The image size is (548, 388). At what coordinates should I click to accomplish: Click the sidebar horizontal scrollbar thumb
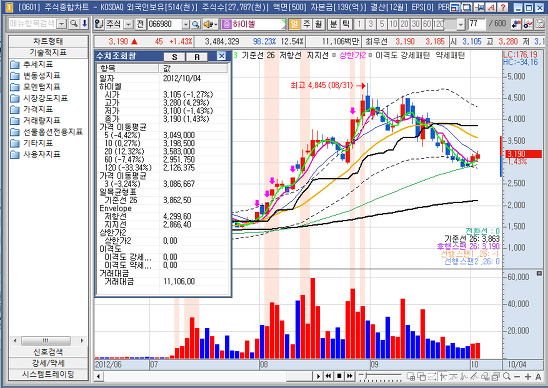point(46,340)
